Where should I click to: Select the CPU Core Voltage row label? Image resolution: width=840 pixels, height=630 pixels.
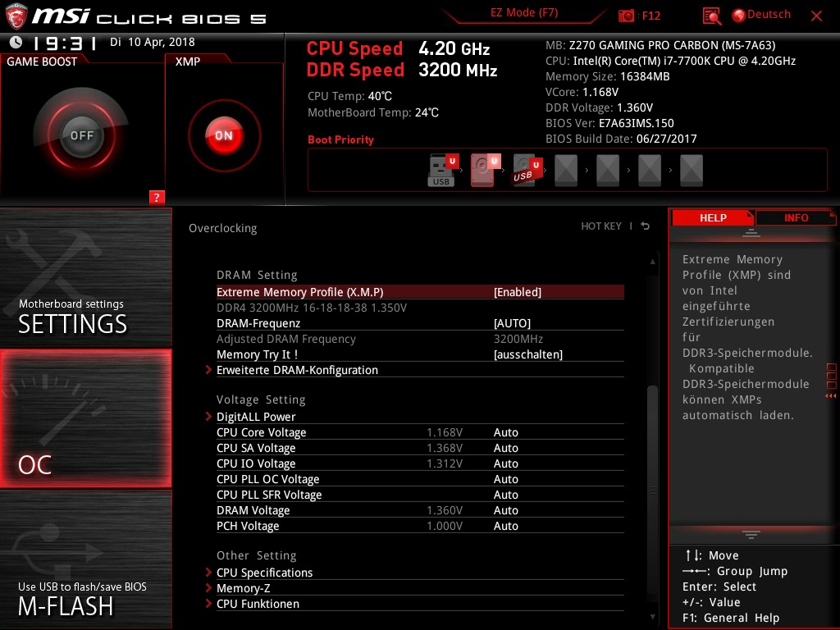[262, 432]
